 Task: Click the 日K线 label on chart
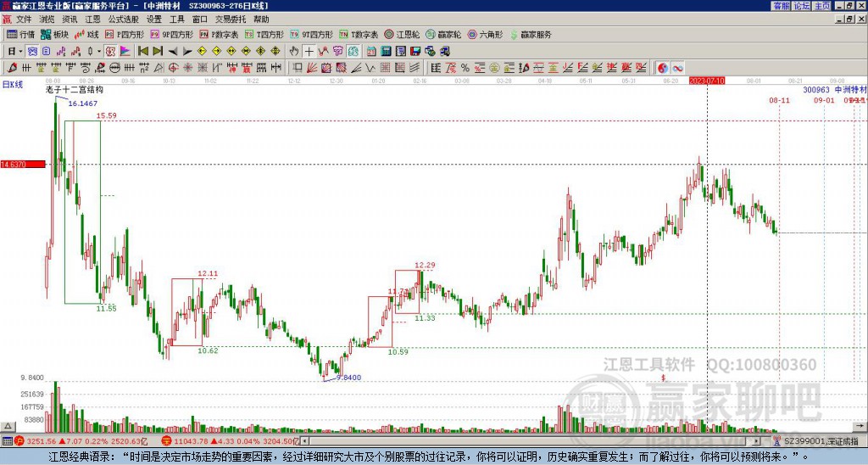[13, 85]
